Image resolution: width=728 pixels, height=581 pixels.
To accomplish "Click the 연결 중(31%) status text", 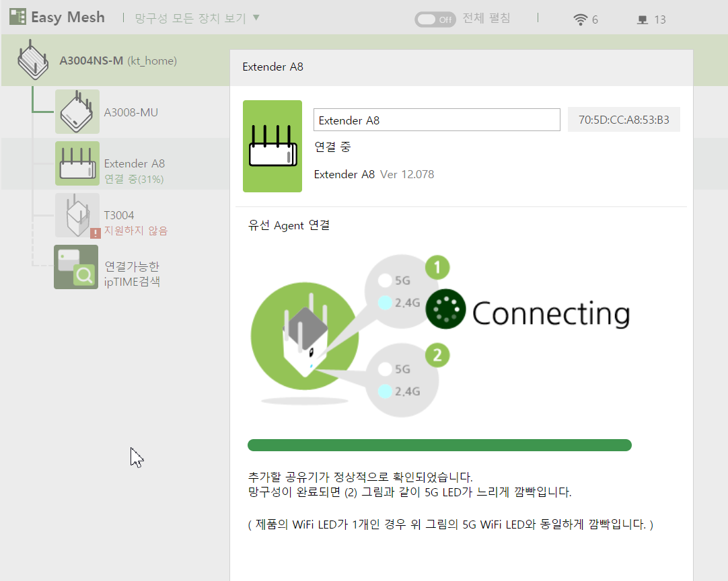I will [x=134, y=179].
